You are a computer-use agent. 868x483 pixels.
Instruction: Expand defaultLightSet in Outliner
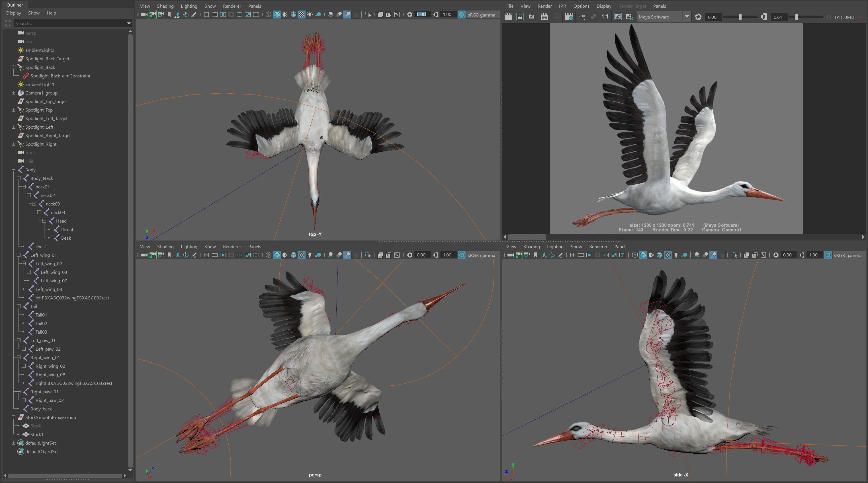[x=13, y=443]
